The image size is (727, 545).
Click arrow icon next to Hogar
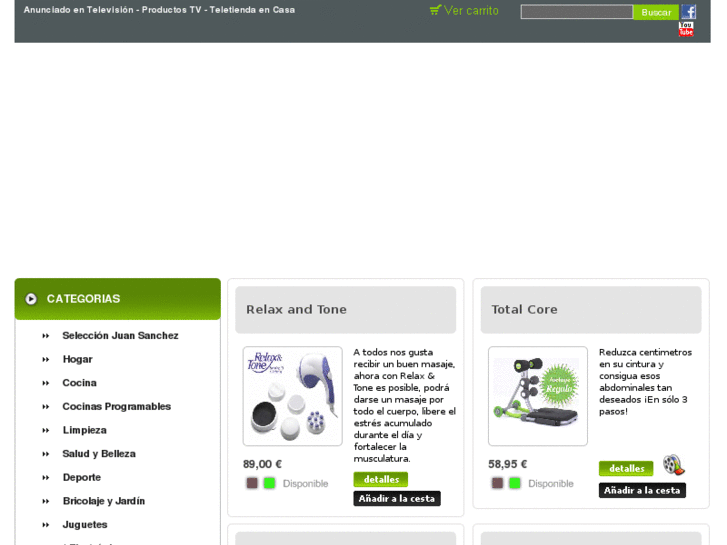point(45,359)
